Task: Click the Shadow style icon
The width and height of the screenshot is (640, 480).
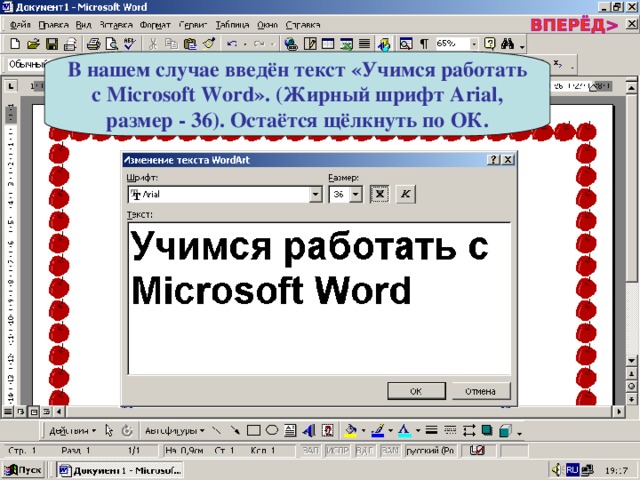Action: point(487,430)
